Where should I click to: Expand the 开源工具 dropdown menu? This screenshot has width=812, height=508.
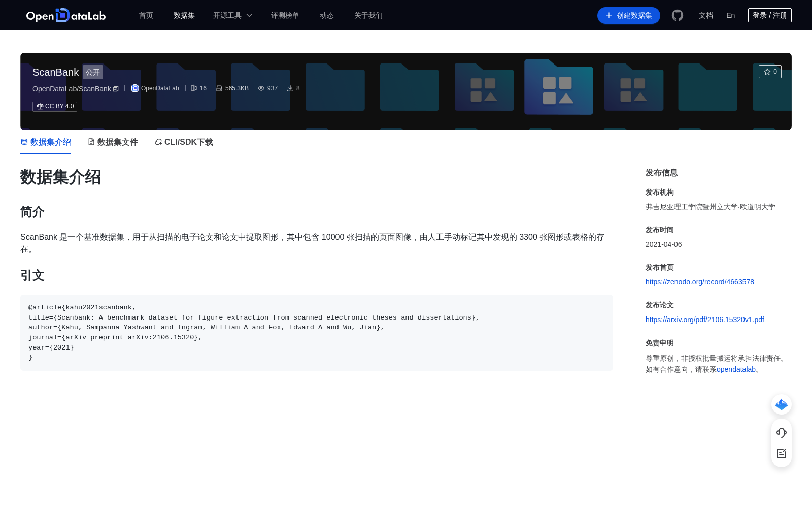tap(232, 15)
